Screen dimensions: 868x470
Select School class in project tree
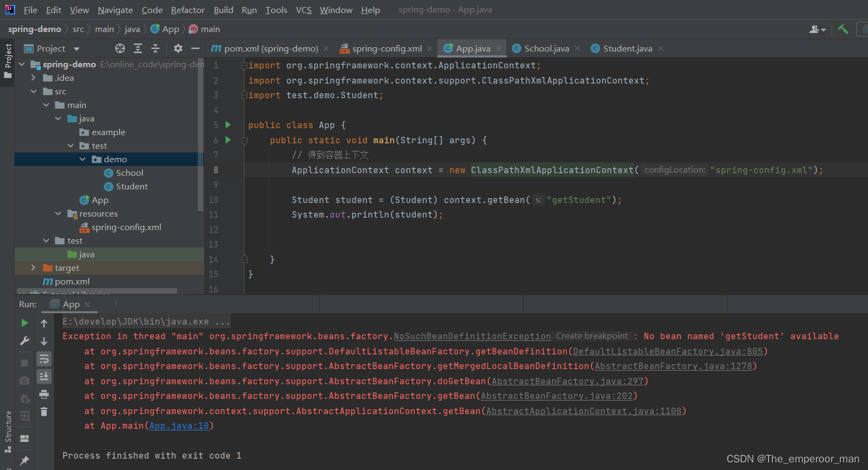[129, 173]
